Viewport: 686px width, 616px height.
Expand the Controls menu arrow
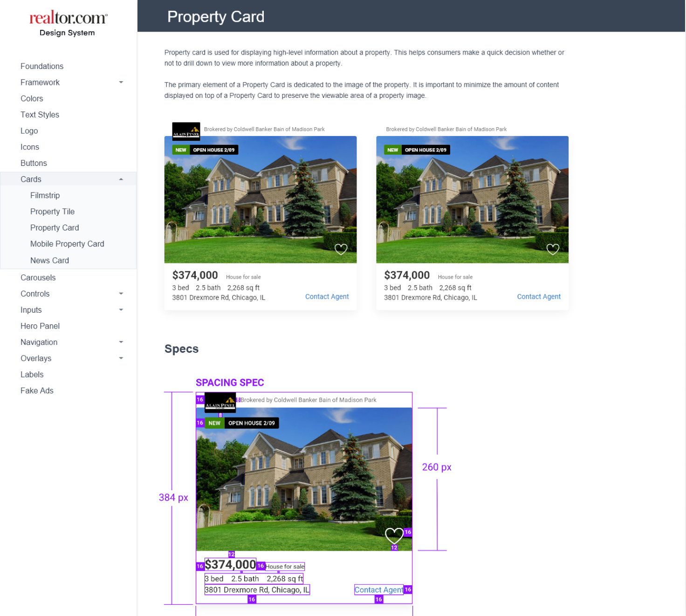click(121, 294)
